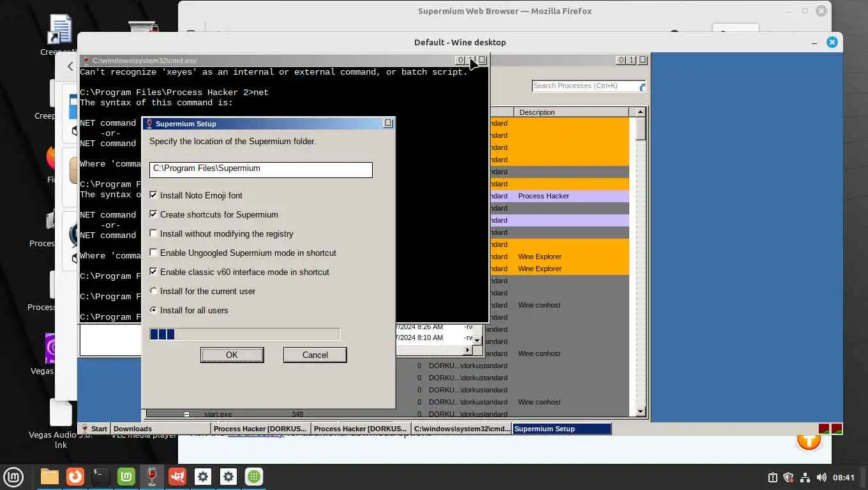Click the security shield tray icon

click(x=789, y=477)
